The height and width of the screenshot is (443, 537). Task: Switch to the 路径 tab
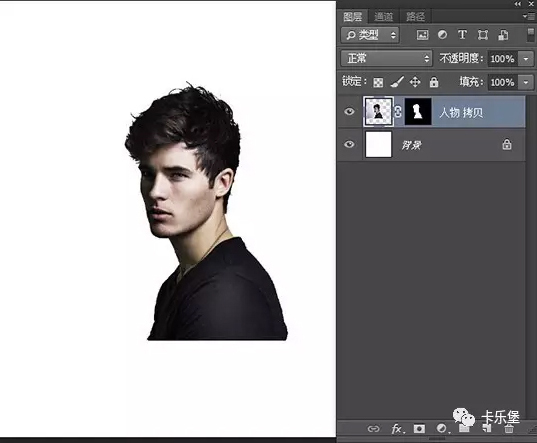415,16
